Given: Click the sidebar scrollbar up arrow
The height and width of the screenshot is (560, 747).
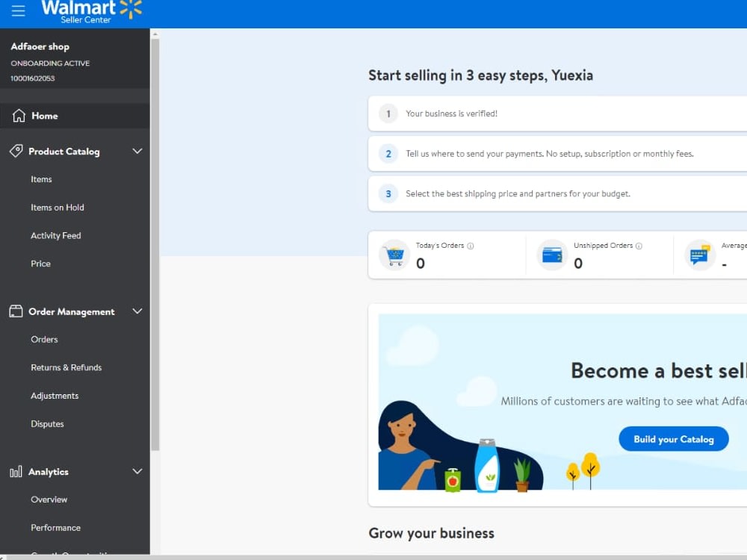Looking at the screenshot, I should coord(155,34).
